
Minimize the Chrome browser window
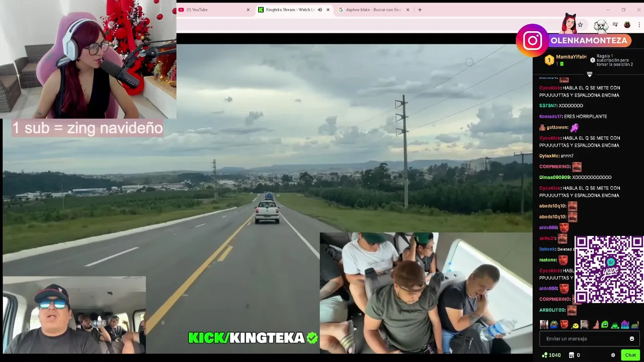click(608, 10)
